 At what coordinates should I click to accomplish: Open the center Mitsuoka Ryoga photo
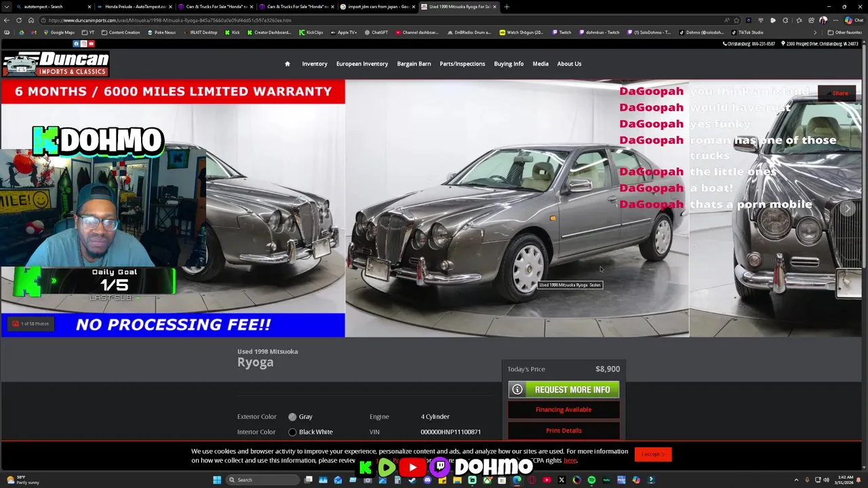[517, 208]
